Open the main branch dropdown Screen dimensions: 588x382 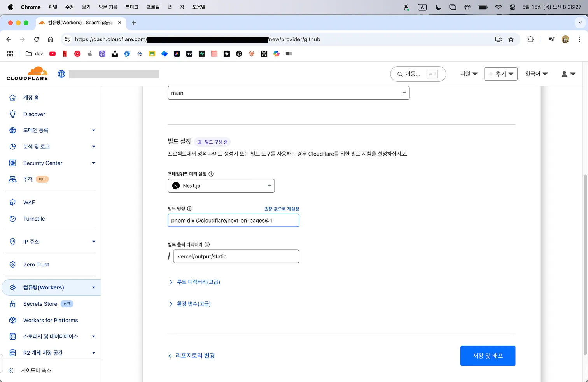click(x=288, y=93)
